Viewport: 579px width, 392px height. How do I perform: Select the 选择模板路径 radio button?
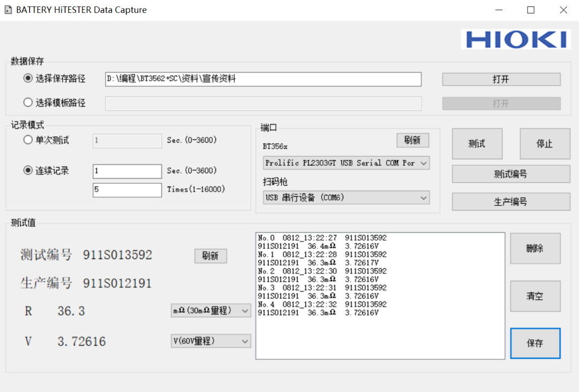28,103
